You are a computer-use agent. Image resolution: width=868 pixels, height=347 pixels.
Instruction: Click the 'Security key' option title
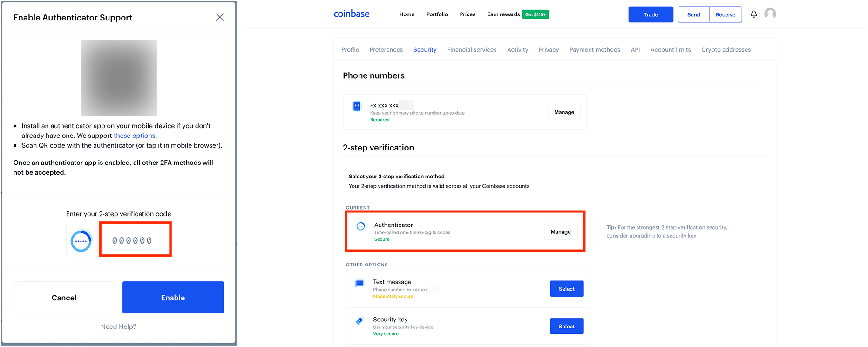[390, 320]
